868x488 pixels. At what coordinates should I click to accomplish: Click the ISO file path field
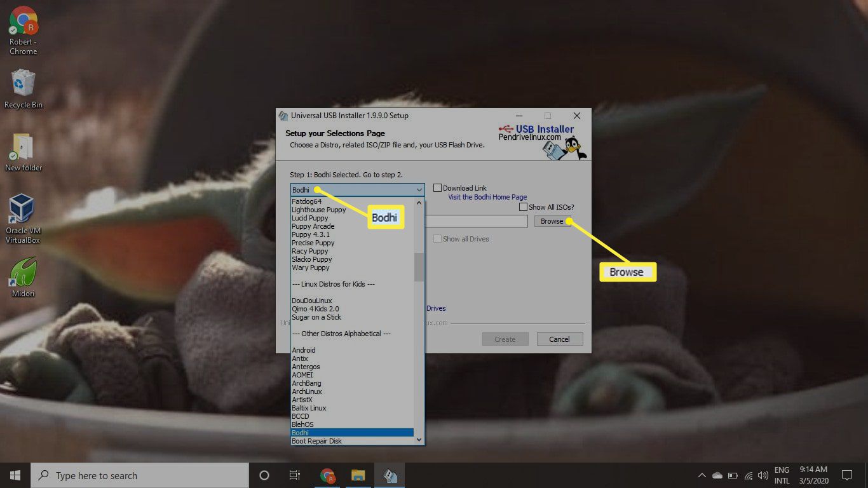point(477,221)
